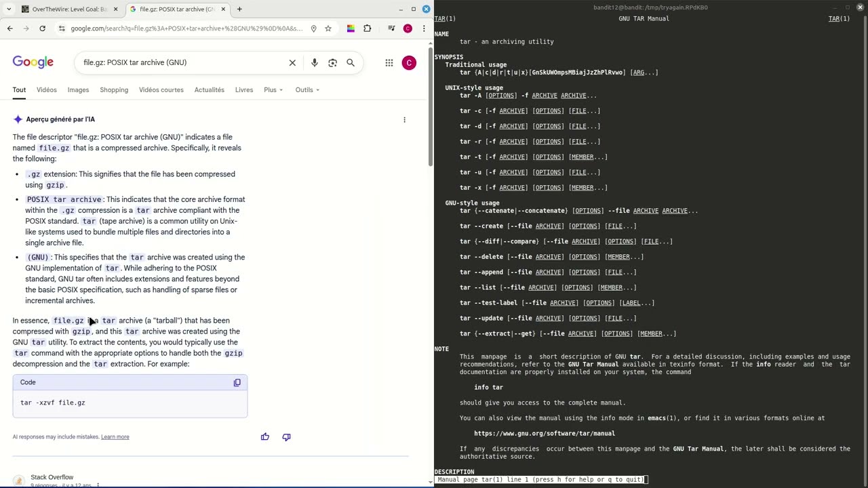Expand the Plus dropdown

point(273,90)
